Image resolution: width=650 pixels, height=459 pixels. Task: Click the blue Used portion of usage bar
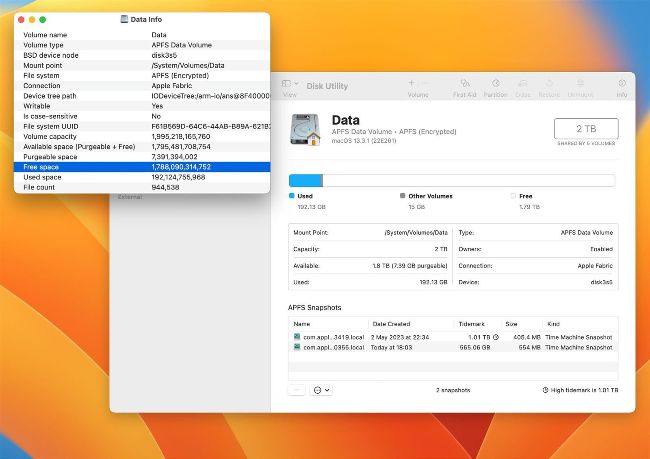[305, 180]
